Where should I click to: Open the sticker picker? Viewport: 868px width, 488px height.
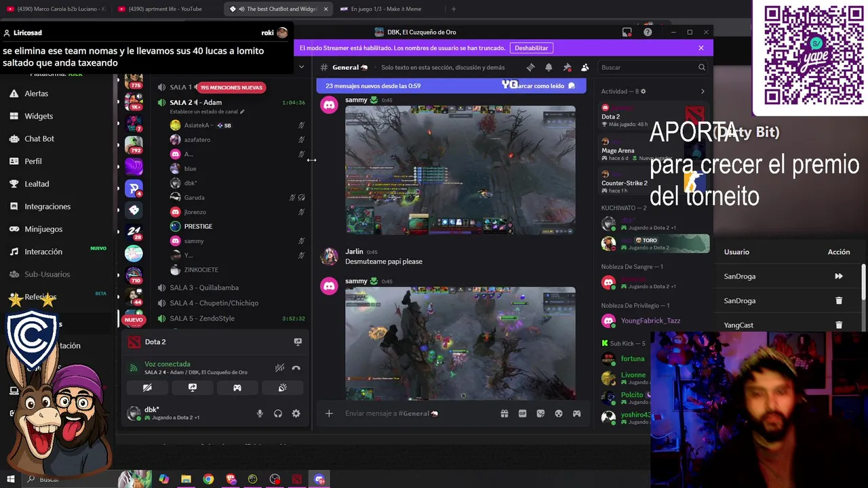[540, 413]
